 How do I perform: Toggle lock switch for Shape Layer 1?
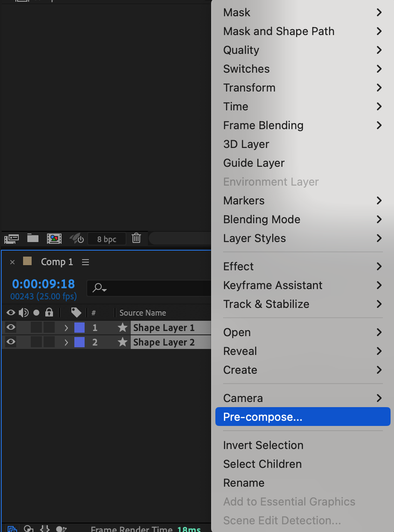point(49,328)
